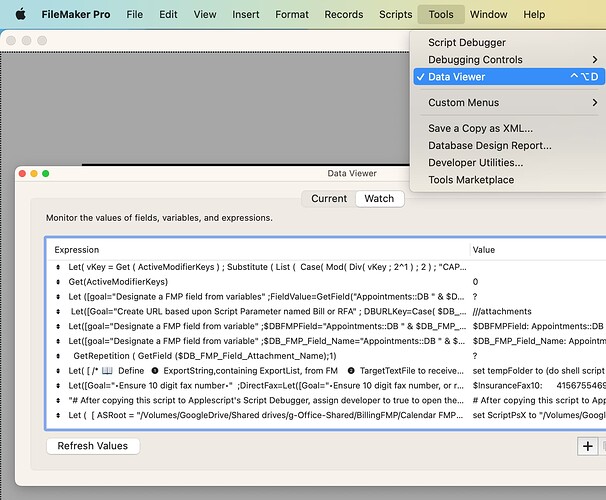The image size is (606, 500).
Task: Open the Edit menu
Action: click(x=168, y=15)
